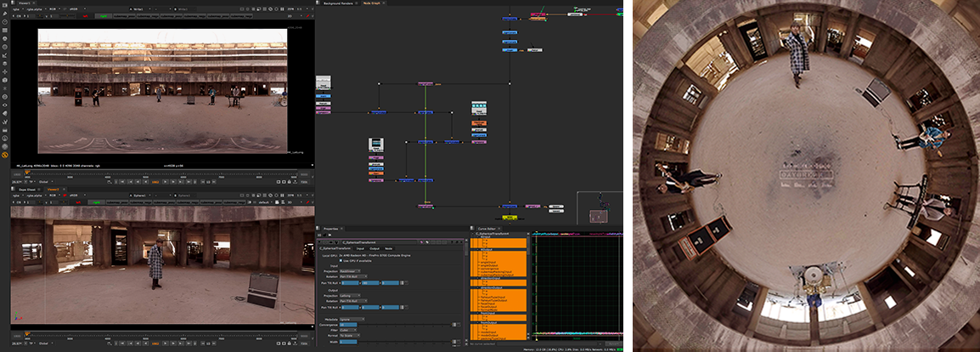The width and height of the screenshot is (980, 352).
Task: Open Output Projection dropdown showing Latlong
Action: point(350,295)
